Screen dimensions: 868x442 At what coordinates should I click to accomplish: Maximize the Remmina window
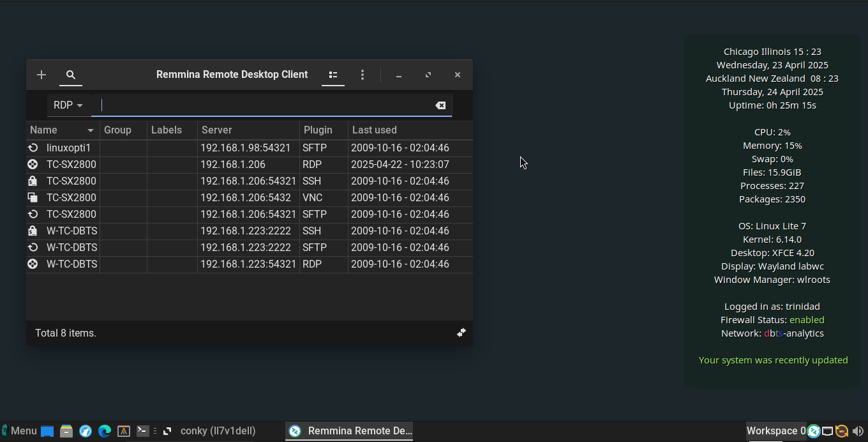click(428, 75)
